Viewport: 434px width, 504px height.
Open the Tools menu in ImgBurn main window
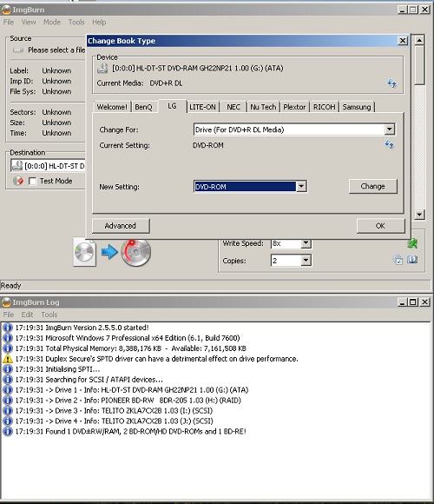tap(76, 23)
